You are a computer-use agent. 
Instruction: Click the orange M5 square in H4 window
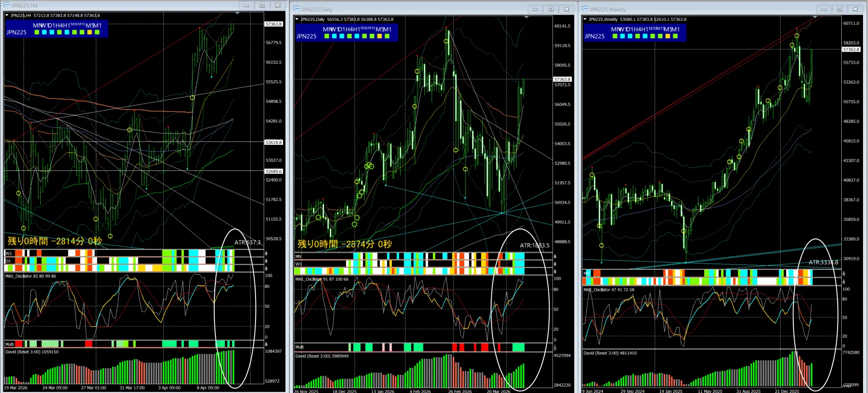click(x=90, y=32)
